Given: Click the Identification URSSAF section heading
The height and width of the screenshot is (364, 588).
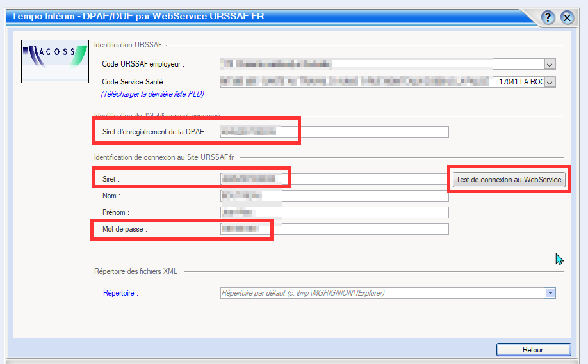Looking at the screenshot, I should click(128, 45).
